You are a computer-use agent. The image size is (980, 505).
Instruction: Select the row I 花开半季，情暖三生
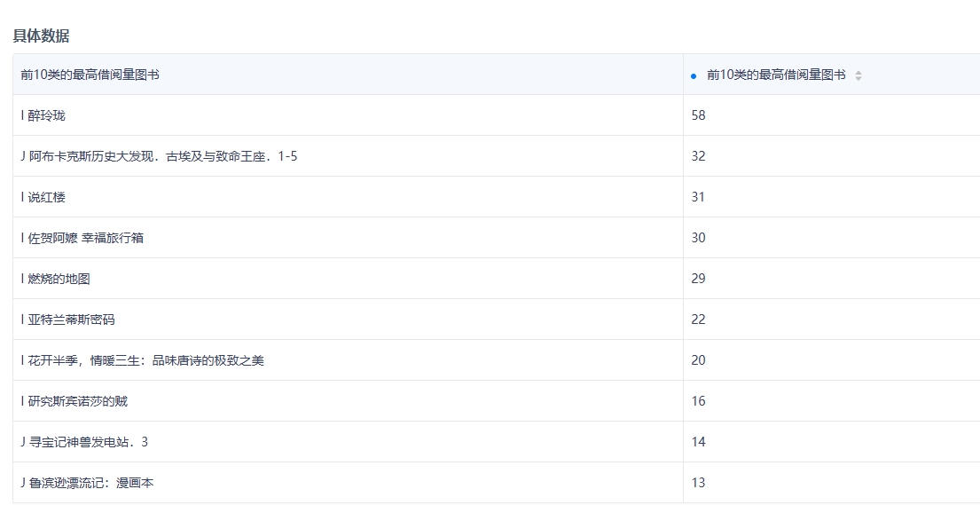(x=497, y=359)
